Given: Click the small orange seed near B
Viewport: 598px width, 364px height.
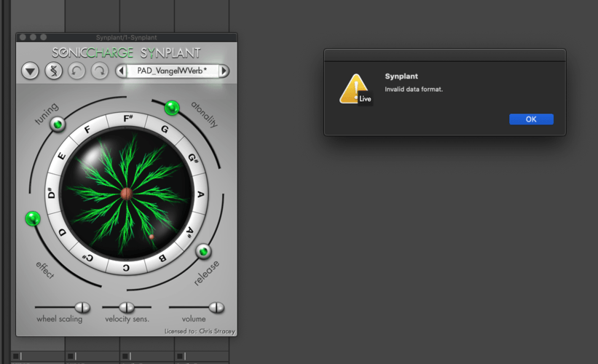Looking at the screenshot, I should click(152, 237).
